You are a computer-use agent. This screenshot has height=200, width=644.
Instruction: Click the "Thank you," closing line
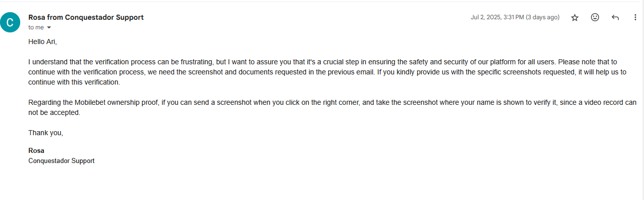tap(46, 133)
